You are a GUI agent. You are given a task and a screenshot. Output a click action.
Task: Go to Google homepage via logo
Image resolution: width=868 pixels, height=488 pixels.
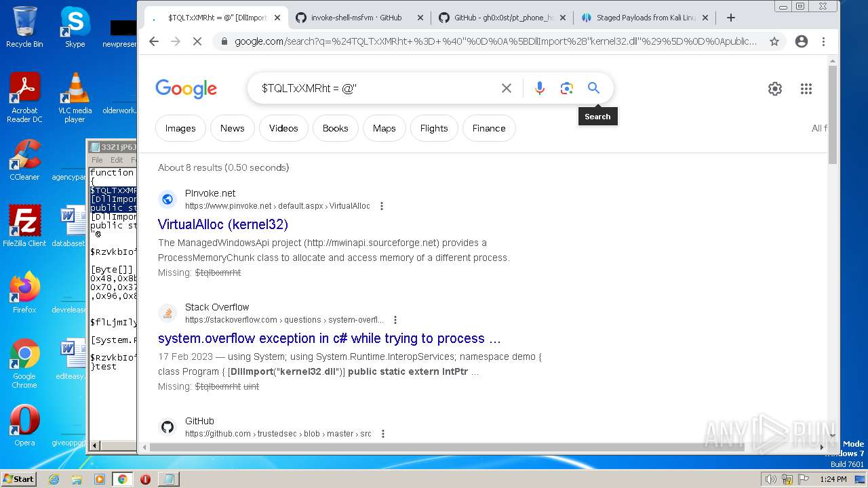pyautogui.click(x=186, y=89)
